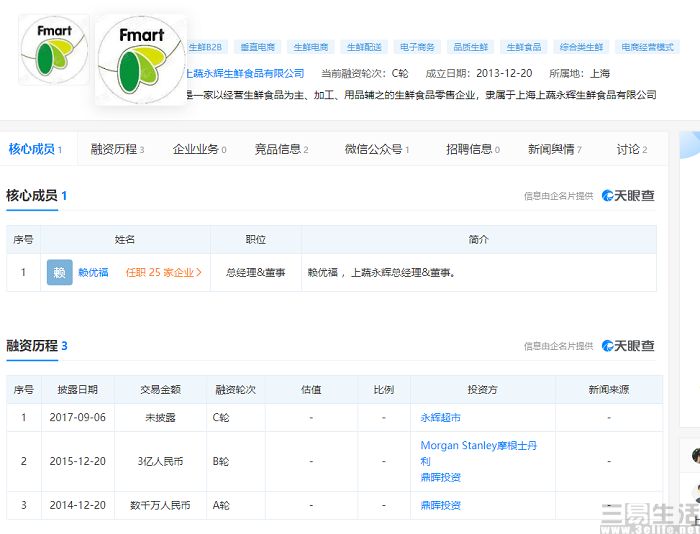This screenshot has width=700, height=534.
Task: View the 新闻舆情 tab
Action: tap(555, 150)
